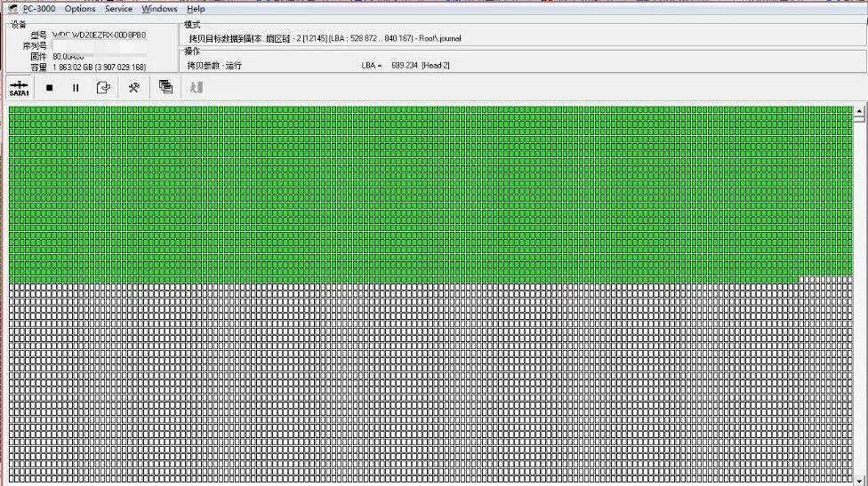Click the Root\.journal mode text line
The image size is (868, 486).
pos(325,39)
